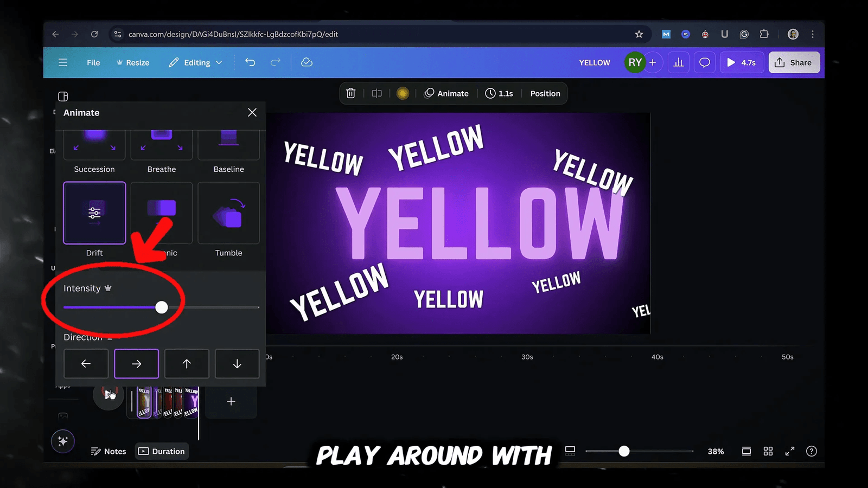Select the up arrow Direction option
Viewport: 868px width, 488px height.
187,363
